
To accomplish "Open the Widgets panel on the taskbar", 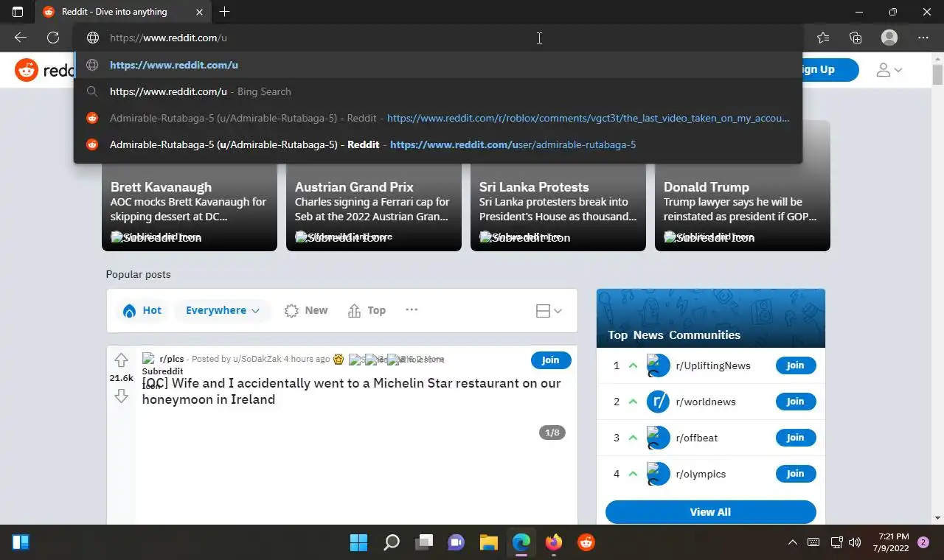I will [21, 543].
